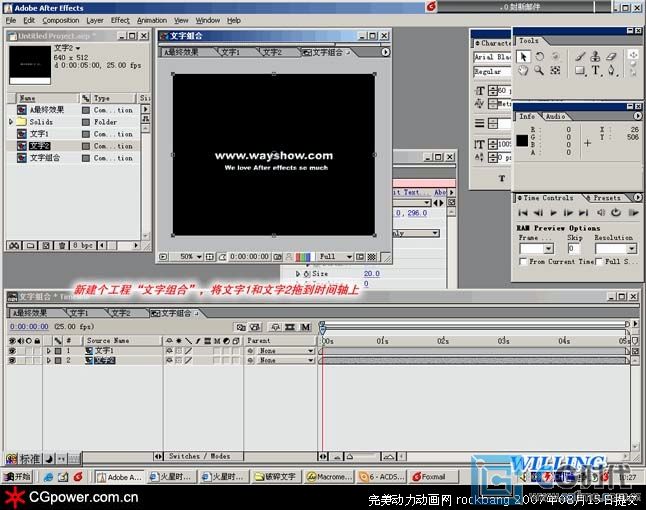Toggle transparency grid in comp viewer
This screenshot has width=646, height=510.
(x=372, y=257)
